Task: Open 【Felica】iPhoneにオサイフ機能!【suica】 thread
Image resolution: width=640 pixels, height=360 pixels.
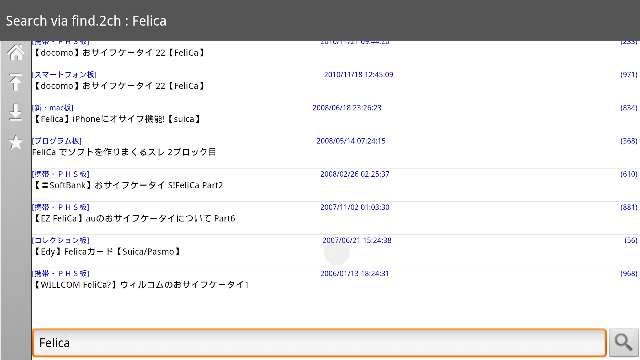Action: (117, 119)
